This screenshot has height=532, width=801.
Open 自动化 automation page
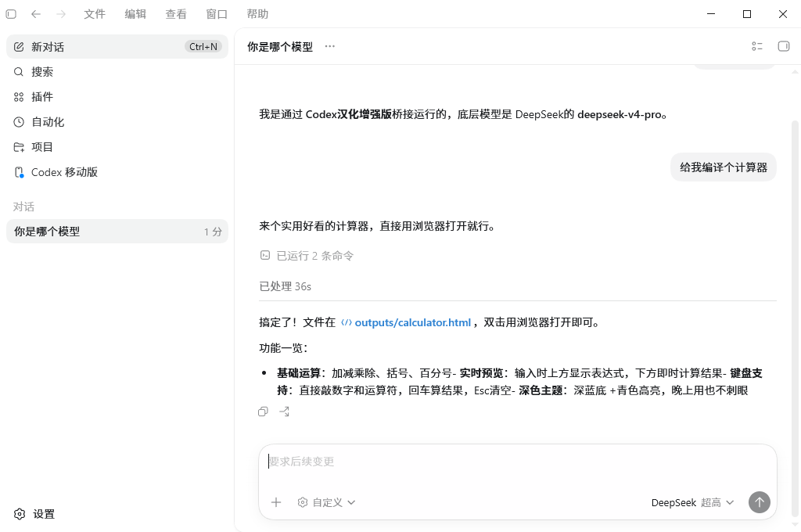point(117,121)
